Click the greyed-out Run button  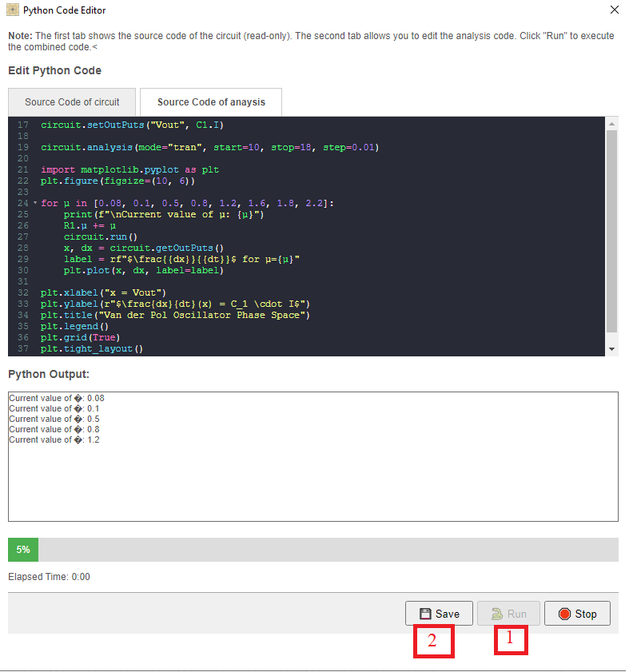tap(508, 614)
